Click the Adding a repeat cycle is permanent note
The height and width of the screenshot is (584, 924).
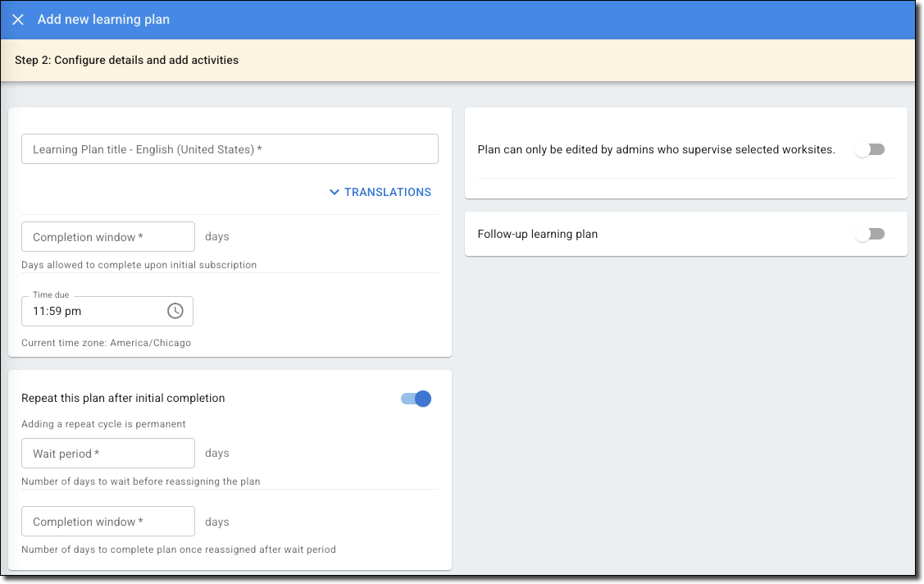point(103,424)
